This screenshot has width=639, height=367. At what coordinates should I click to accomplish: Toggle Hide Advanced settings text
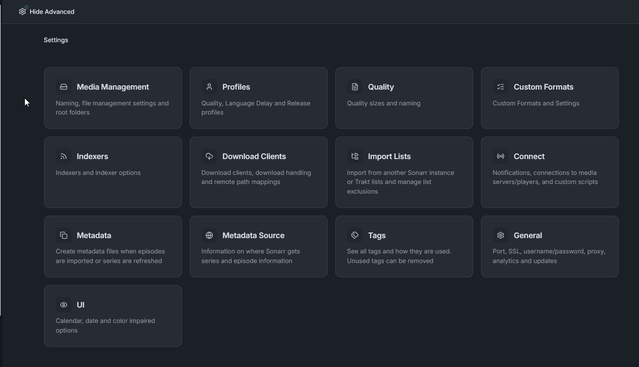pyautogui.click(x=52, y=12)
